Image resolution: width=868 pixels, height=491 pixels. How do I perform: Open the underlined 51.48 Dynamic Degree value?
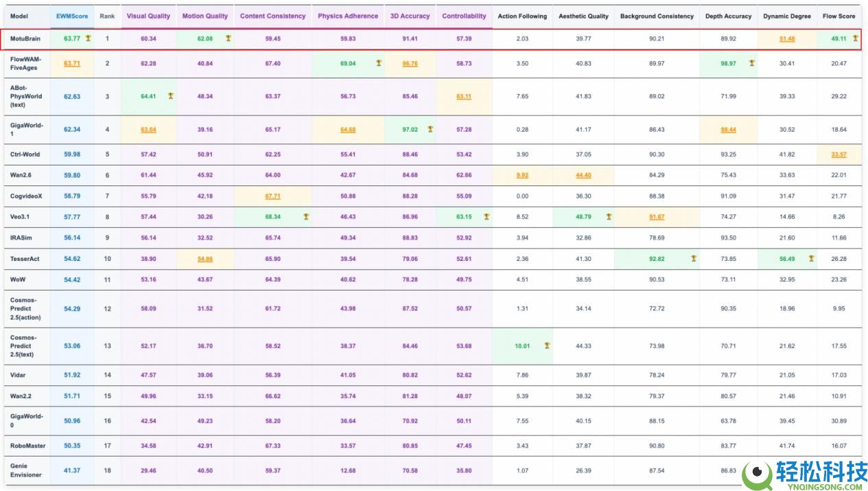tap(787, 38)
